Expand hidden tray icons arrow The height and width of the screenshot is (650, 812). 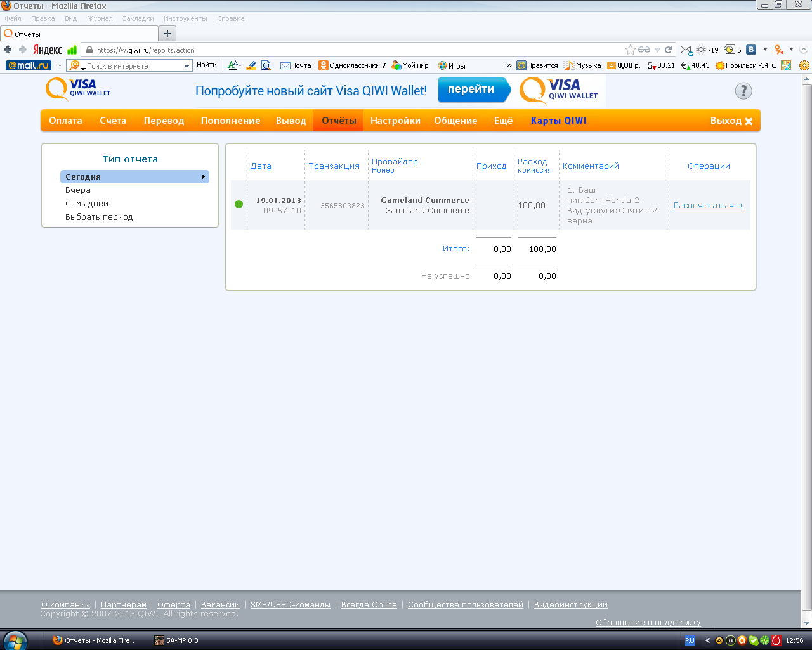[707, 640]
